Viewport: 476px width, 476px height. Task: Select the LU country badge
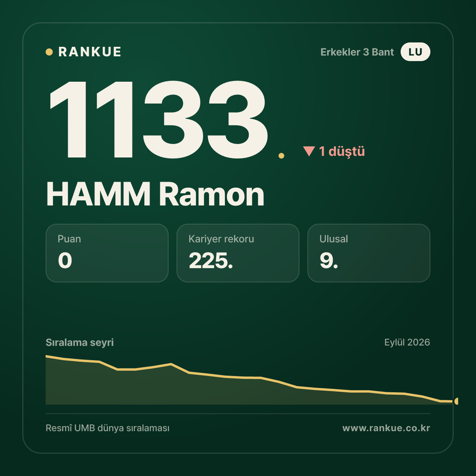click(x=415, y=52)
